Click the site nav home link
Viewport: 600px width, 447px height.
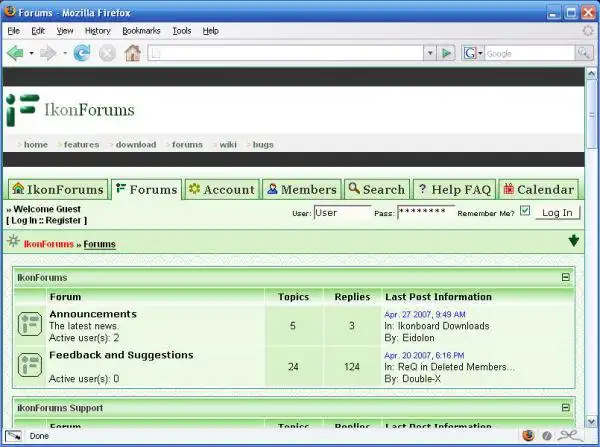(36, 145)
